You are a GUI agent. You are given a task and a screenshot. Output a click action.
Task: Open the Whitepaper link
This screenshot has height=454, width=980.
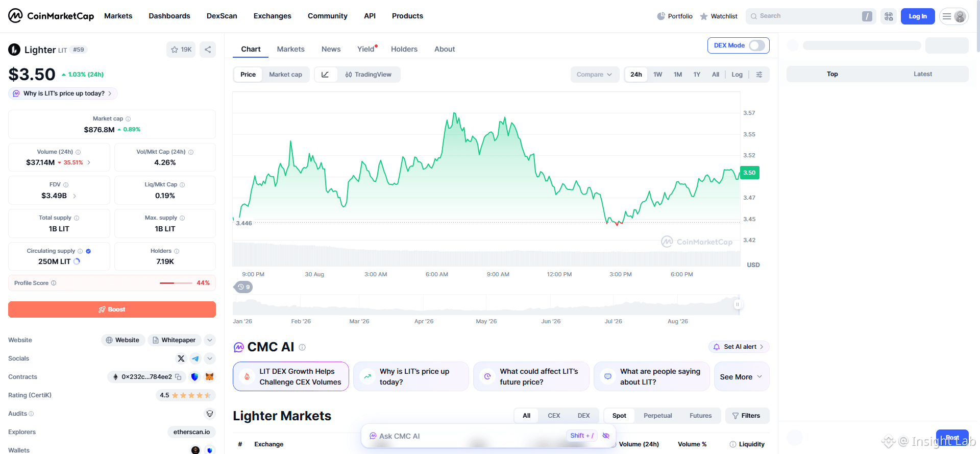click(x=174, y=340)
